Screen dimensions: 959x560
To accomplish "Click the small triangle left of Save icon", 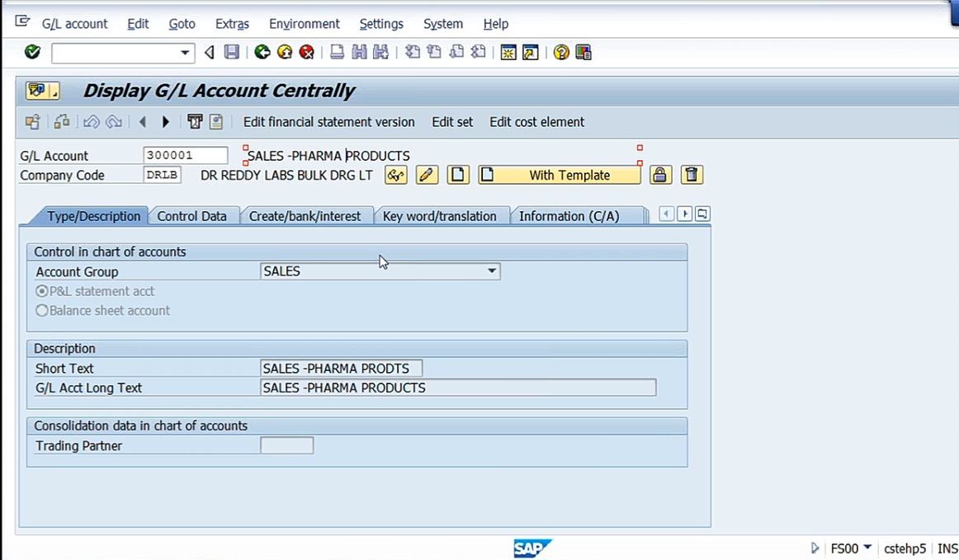I will pyautogui.click(x=209, y=52).
